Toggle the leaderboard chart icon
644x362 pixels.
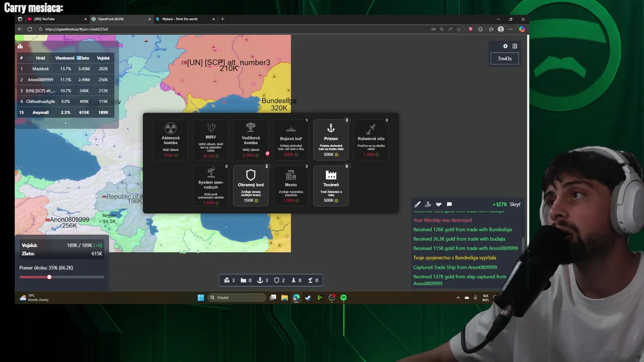(x=20, y=46)
